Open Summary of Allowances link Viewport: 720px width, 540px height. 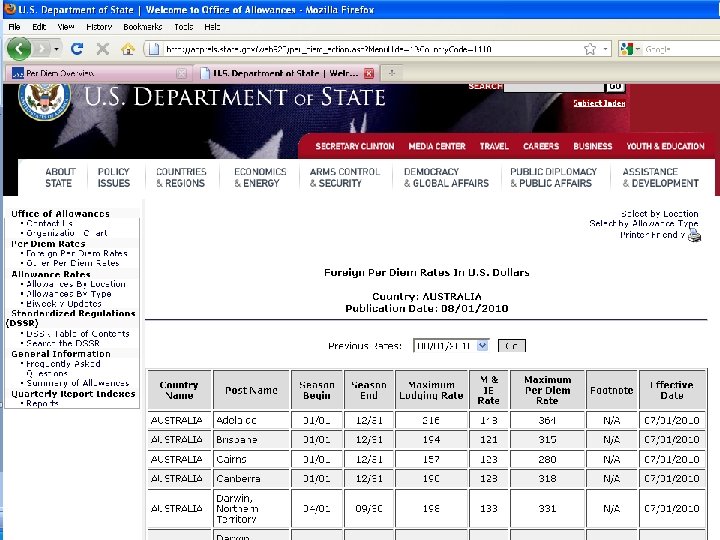78,383
